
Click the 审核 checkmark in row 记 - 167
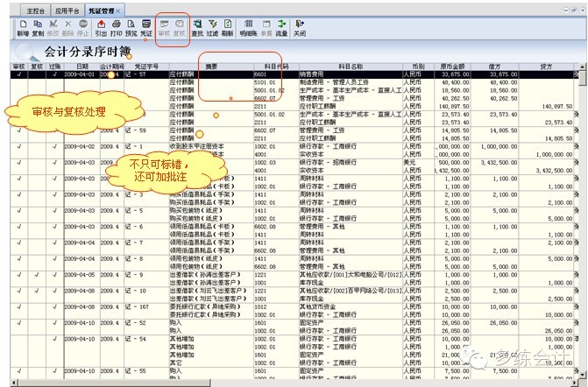(19, 306)
